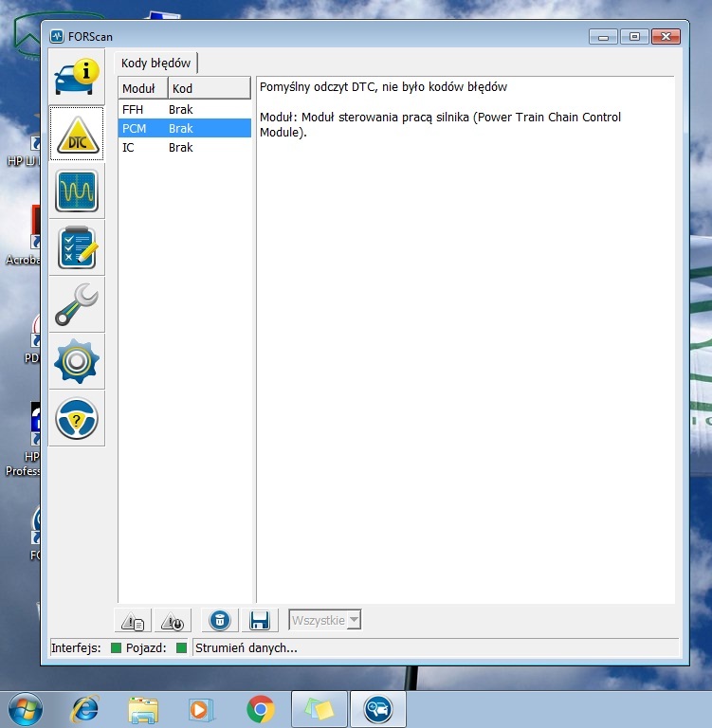Open the vehicle information section
The height and width of the screenshot is (728, 712).
pyautogui.click(x=77, y=75)
